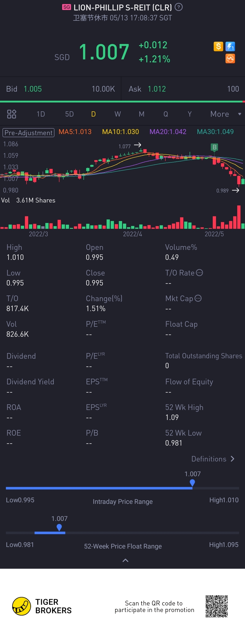Open the chart layout grid icon
The height and width of the screenshot is (644, 245).
tap(12, 114)
